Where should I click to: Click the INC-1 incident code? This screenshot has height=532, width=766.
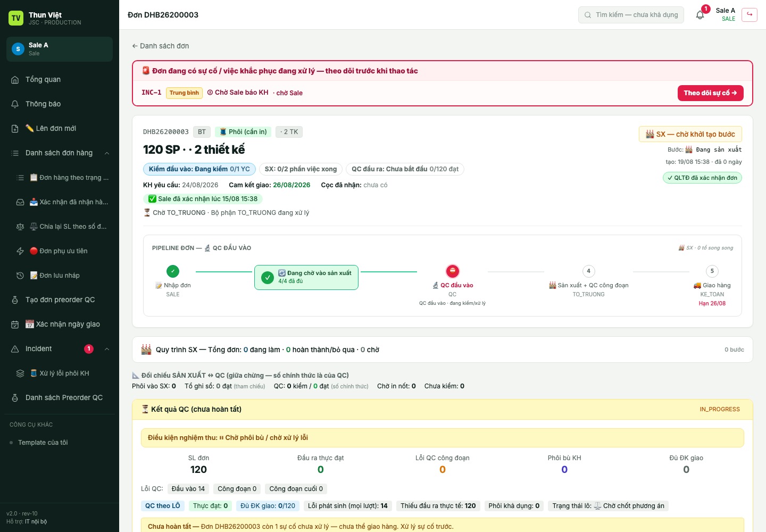[152, 93]
